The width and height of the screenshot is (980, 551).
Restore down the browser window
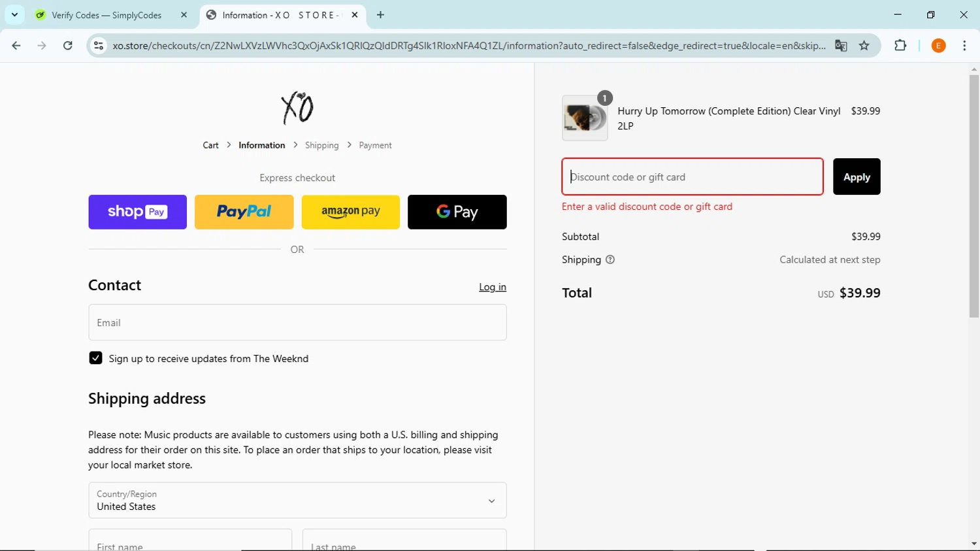pos(930,14)
